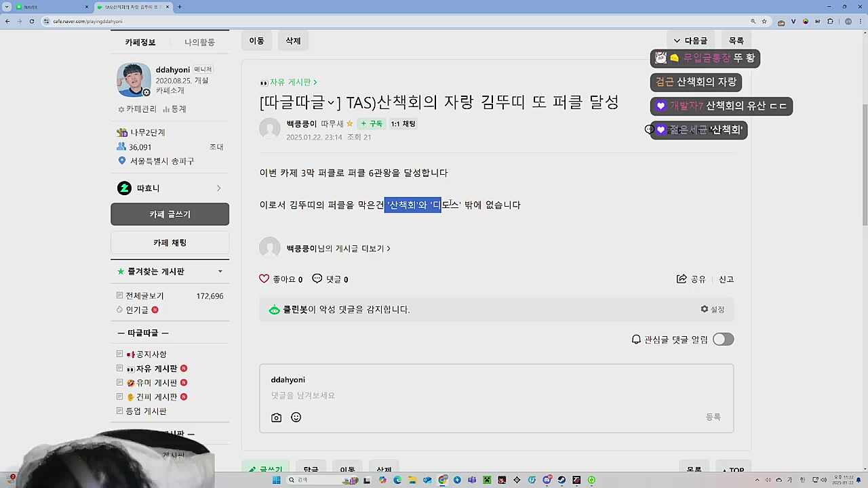Open the 카페소개 link
868x488 pixels.
tap(170, 90)
